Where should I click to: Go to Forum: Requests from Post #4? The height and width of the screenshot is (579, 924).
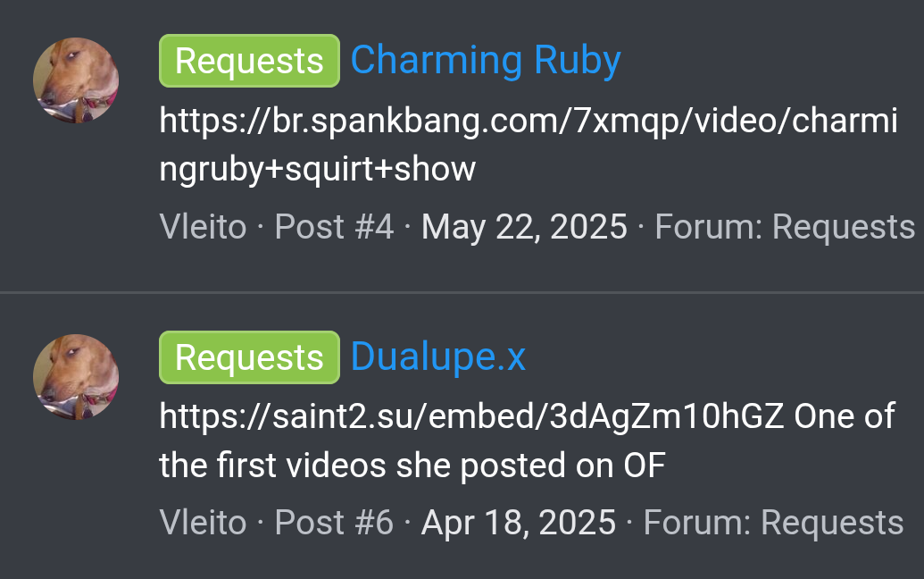[785, 228]
